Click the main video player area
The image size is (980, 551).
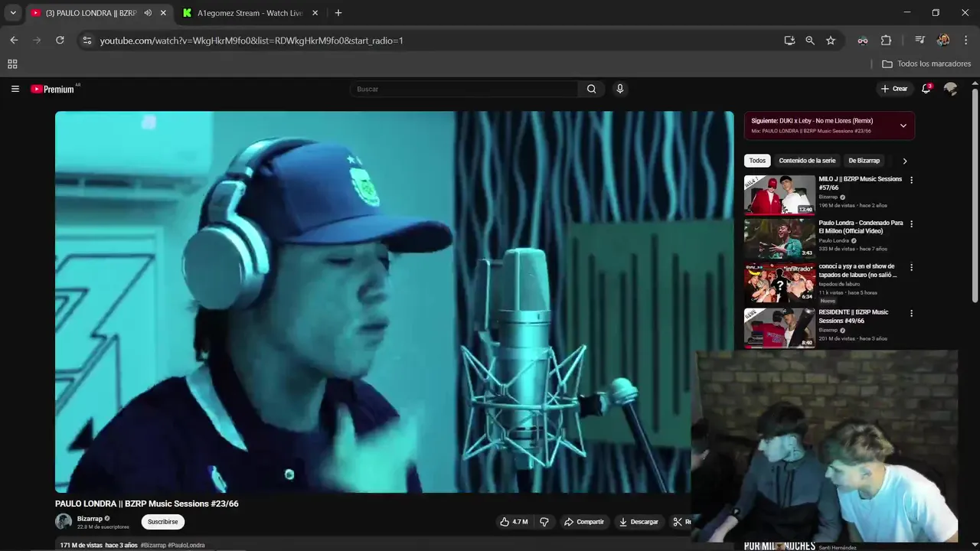tap(394, 302)
